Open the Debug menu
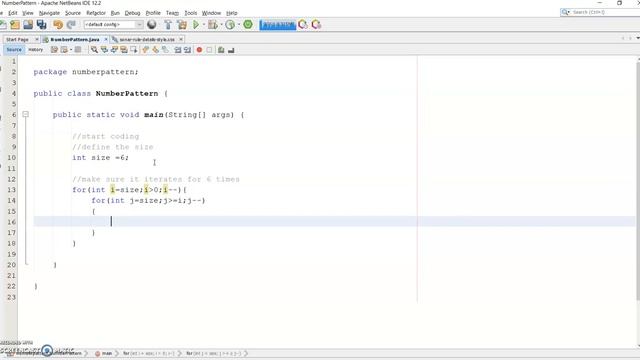 tap(132, 13)
